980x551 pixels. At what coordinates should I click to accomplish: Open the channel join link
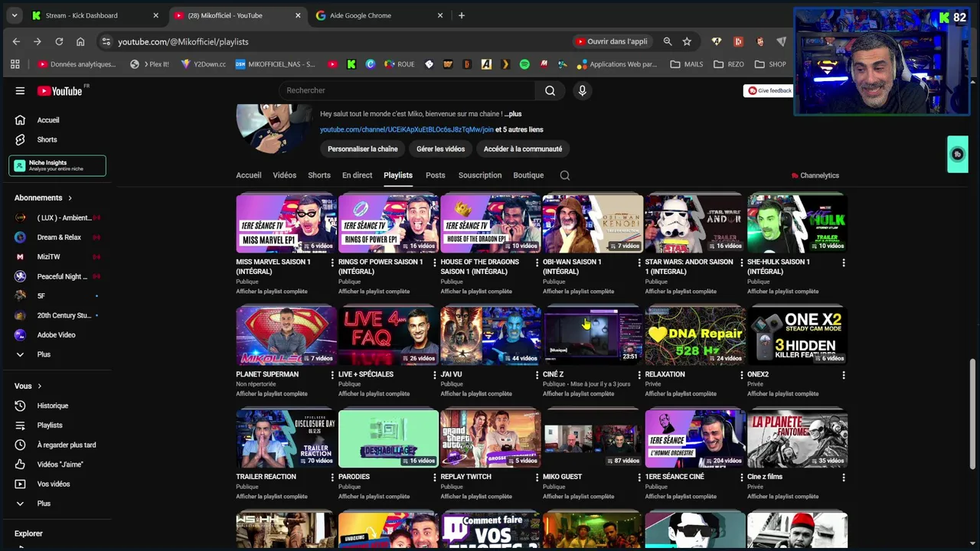[407, 130]
